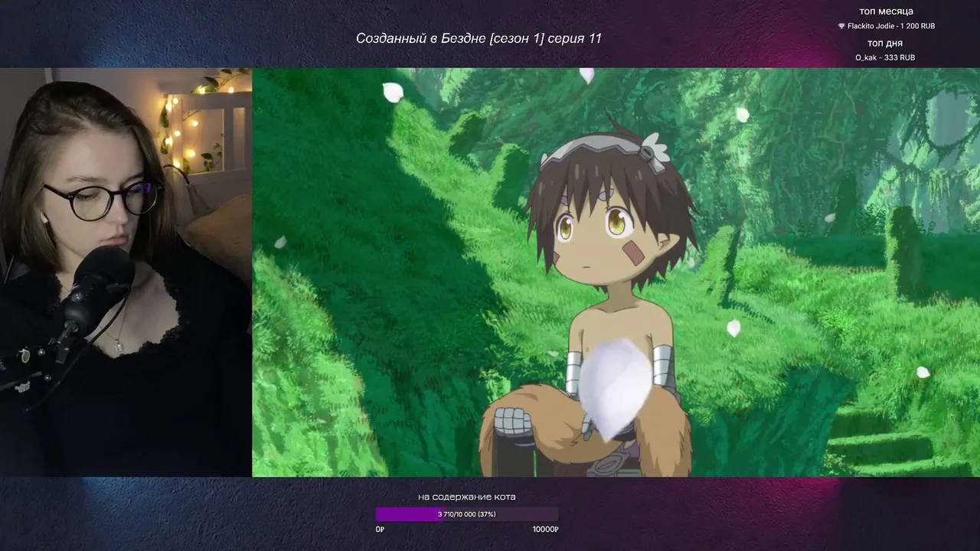The width and height of the screenshot is (980, 551).
Task: Click the 'топ месяца' heading
Action: tap(886, 11)
